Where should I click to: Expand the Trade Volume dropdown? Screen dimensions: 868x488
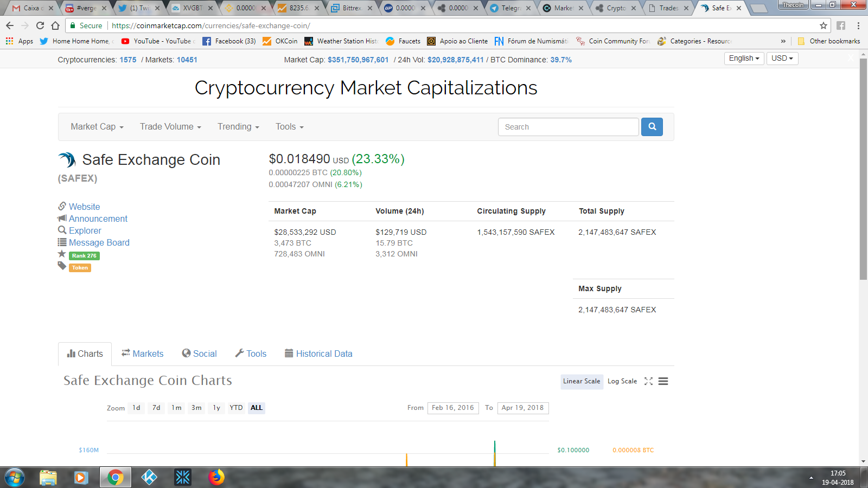[170, 127]
